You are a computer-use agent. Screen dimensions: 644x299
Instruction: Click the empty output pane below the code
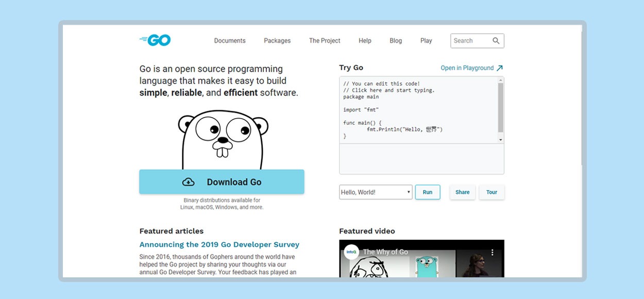[x=421, y=159]
